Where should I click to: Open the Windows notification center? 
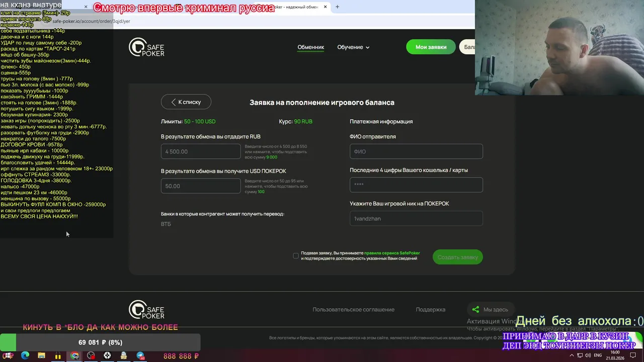coord(633,355)
